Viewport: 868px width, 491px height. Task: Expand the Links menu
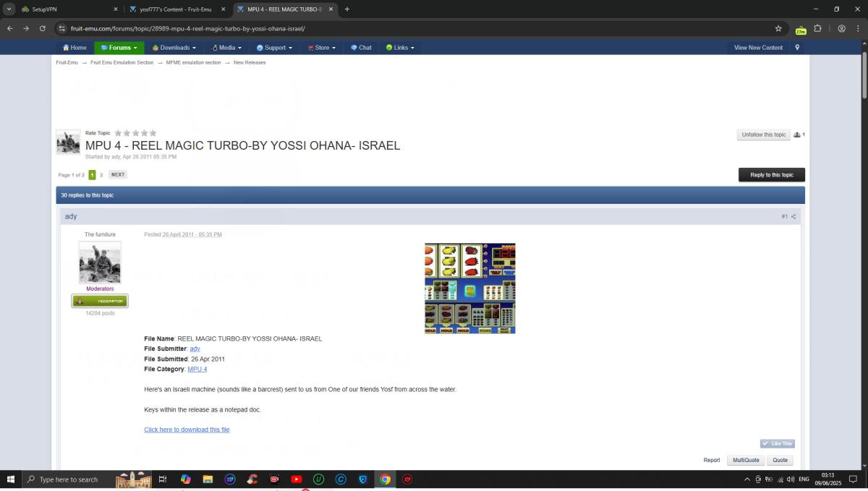[x=400, y=48]
